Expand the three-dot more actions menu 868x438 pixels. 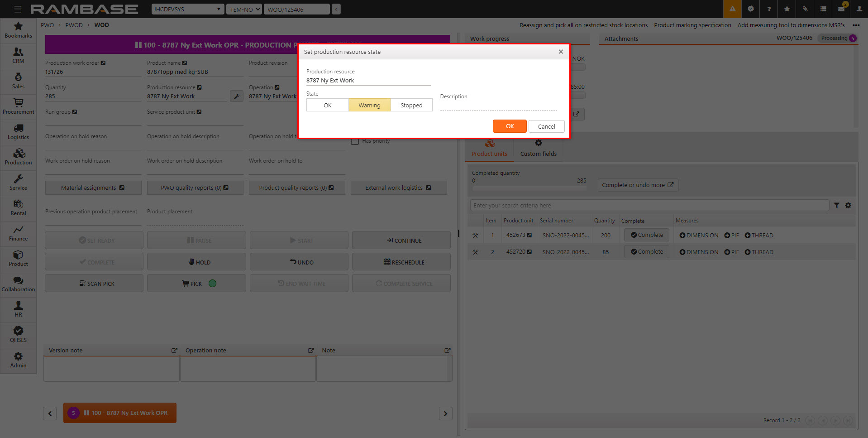(x=856, y=25)
